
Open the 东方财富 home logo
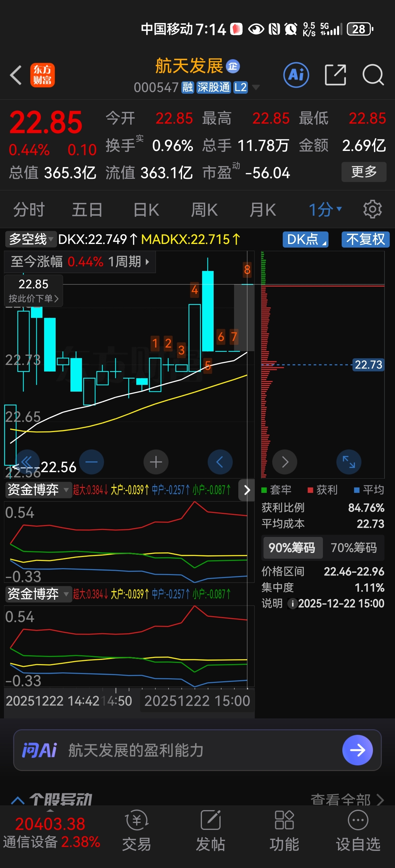pos(42,75)
